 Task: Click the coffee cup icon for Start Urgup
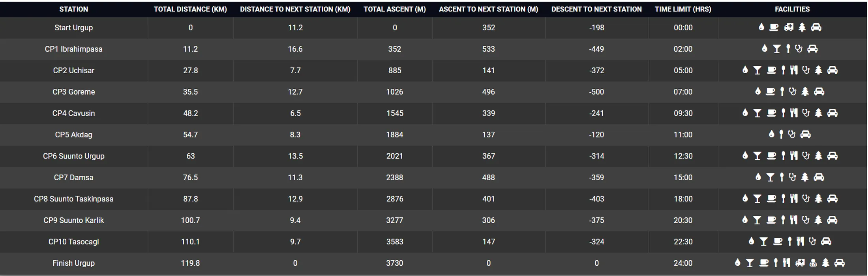[x=774, y=27]
